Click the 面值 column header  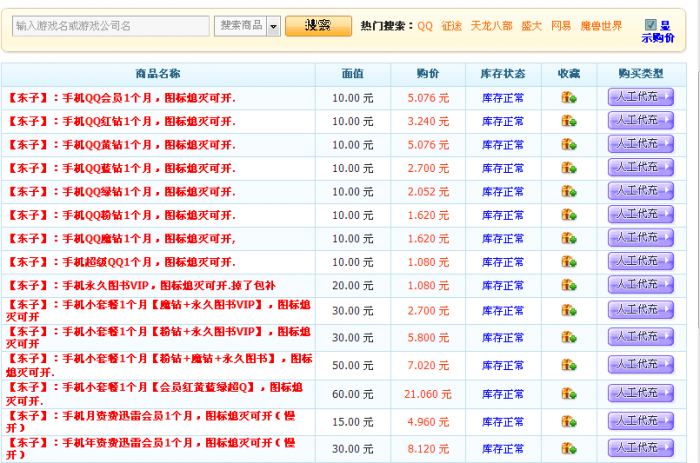click(x=353, y=74)
